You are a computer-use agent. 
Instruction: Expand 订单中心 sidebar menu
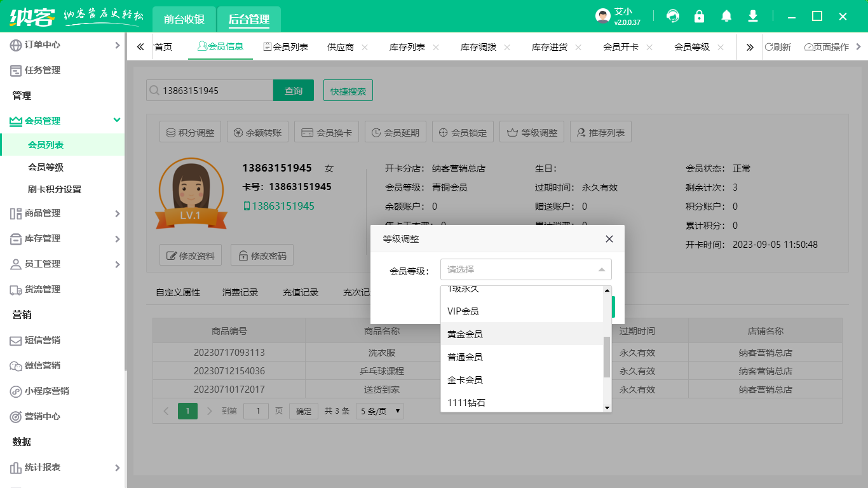[x=62, y=45]
